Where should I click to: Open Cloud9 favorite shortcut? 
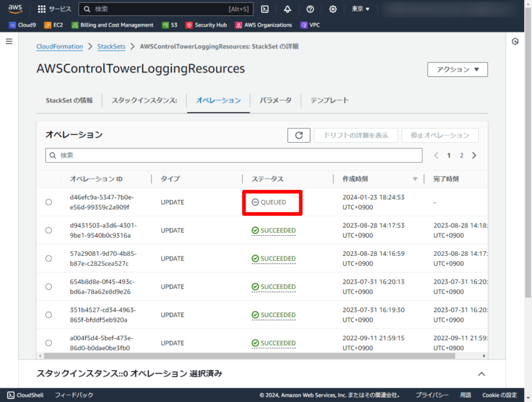click(x=23, y=25)
